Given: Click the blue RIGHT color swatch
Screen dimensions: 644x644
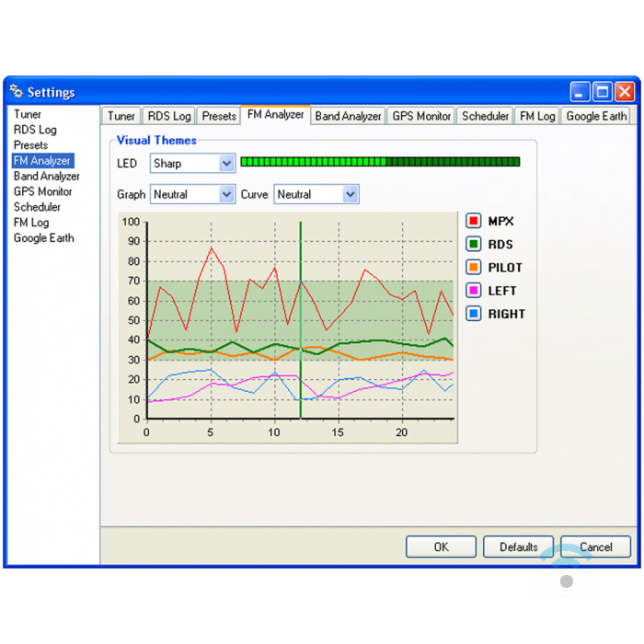Looking at the screenshot, I should pos(474,314).
